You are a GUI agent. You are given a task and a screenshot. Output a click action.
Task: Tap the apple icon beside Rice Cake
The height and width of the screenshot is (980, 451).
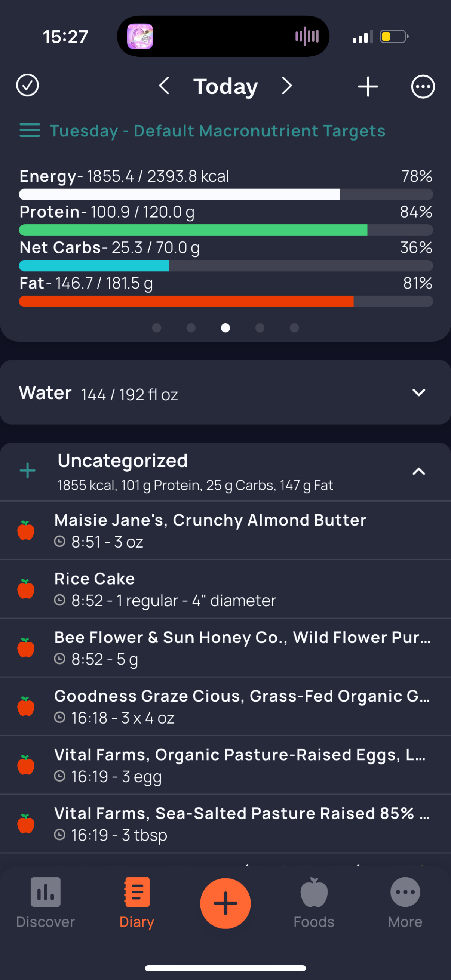click(x=26, y=589)
